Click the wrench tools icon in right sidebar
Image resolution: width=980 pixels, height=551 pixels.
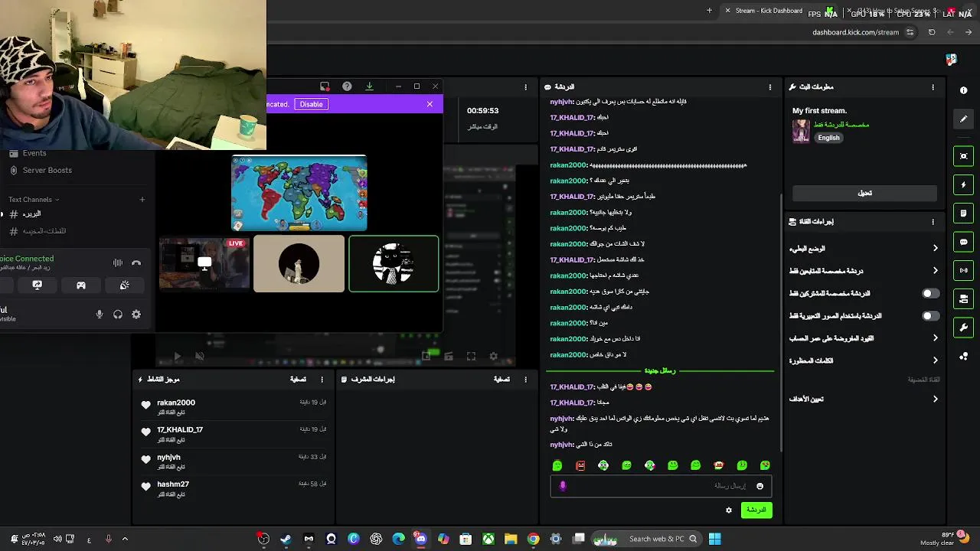tap(963, 328)
